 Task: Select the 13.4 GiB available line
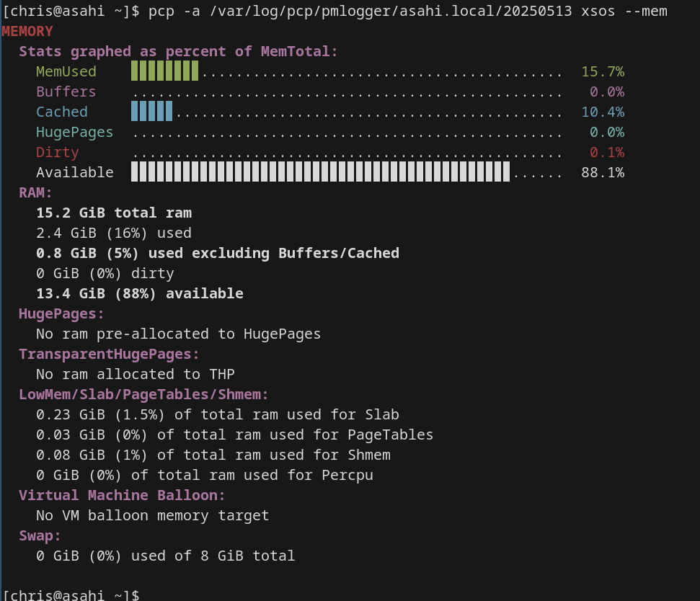pyautogui.click(x=139, y=293)
